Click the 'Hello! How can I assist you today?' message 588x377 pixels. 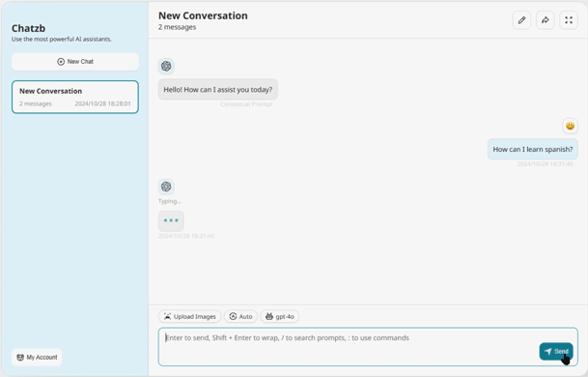[218, 89]
